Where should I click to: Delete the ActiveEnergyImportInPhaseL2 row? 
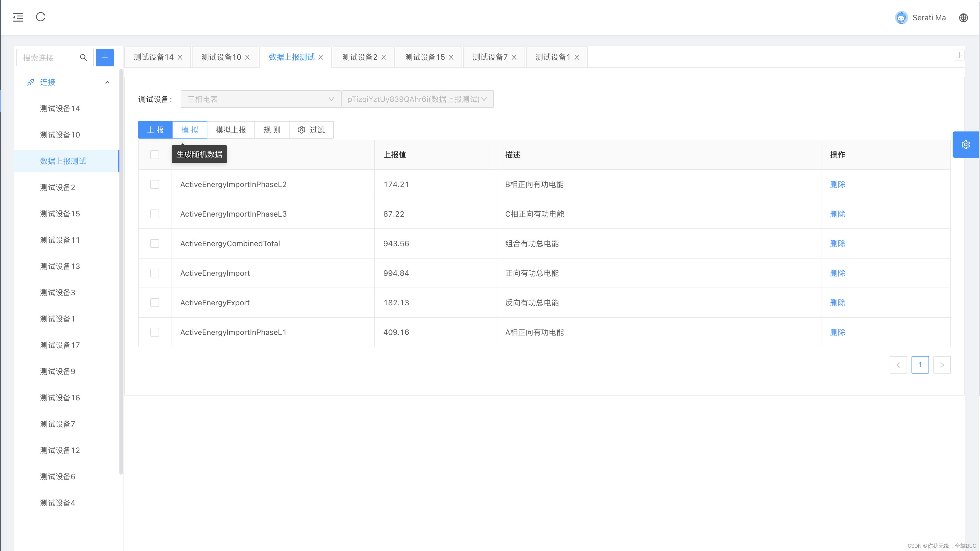[x=837, y=184]
